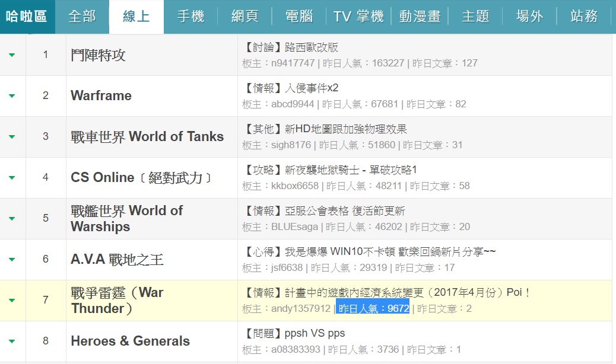Click rank number 2
The image size is (616, 364).
(46, 95)
